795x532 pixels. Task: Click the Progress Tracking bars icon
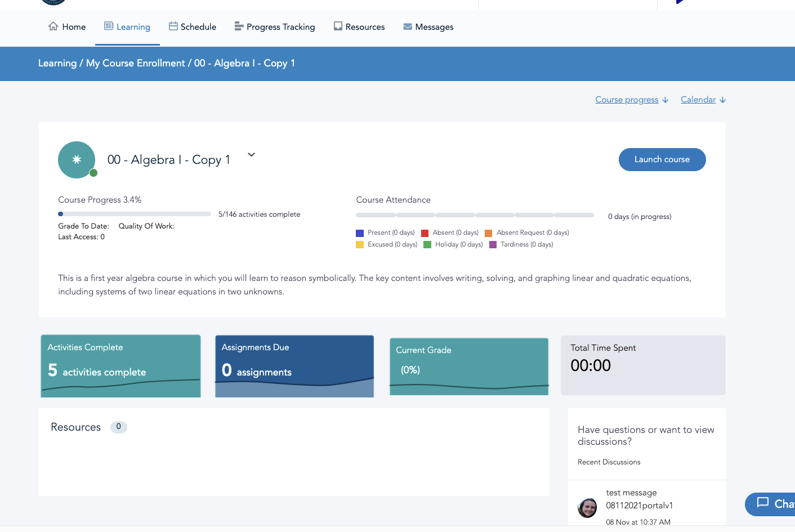click(x=239, y=26)
